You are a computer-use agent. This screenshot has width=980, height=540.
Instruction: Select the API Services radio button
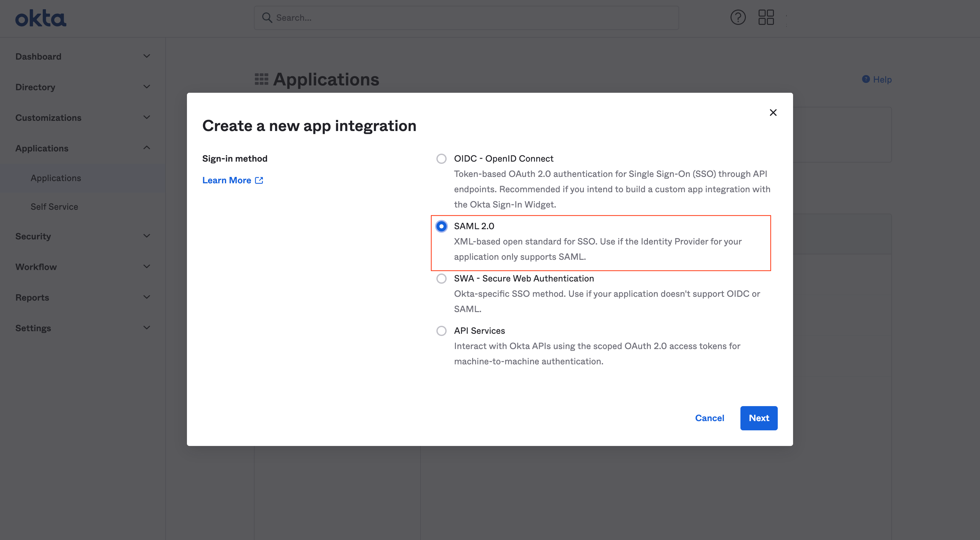(x=441, y=331)
